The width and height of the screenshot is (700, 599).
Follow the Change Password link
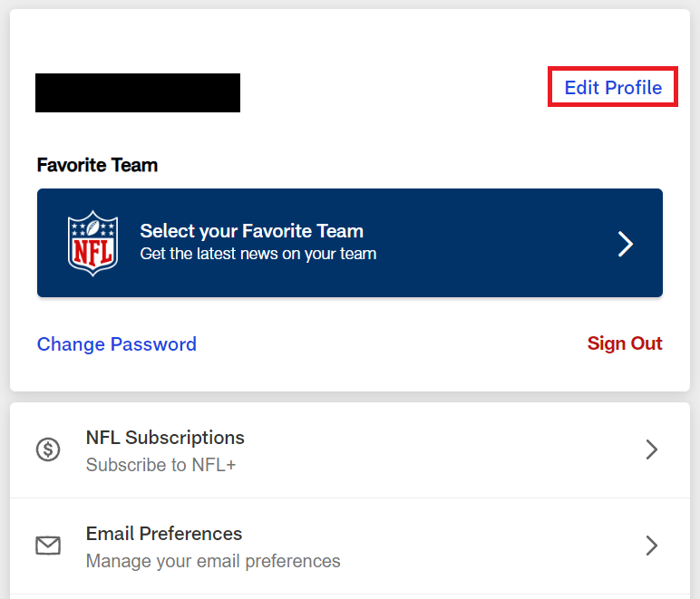117,344
